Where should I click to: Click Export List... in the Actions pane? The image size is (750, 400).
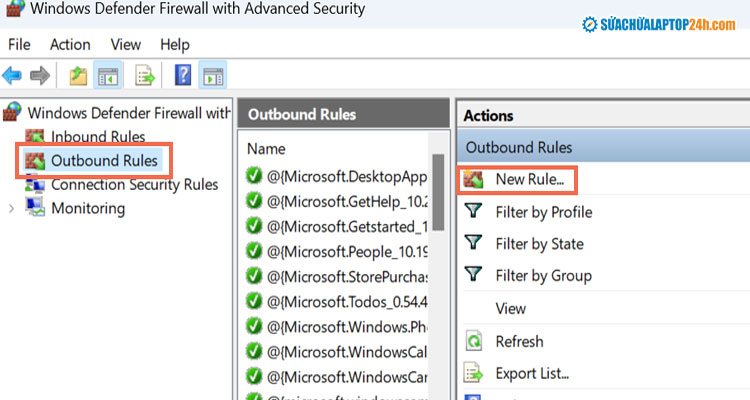532,373
